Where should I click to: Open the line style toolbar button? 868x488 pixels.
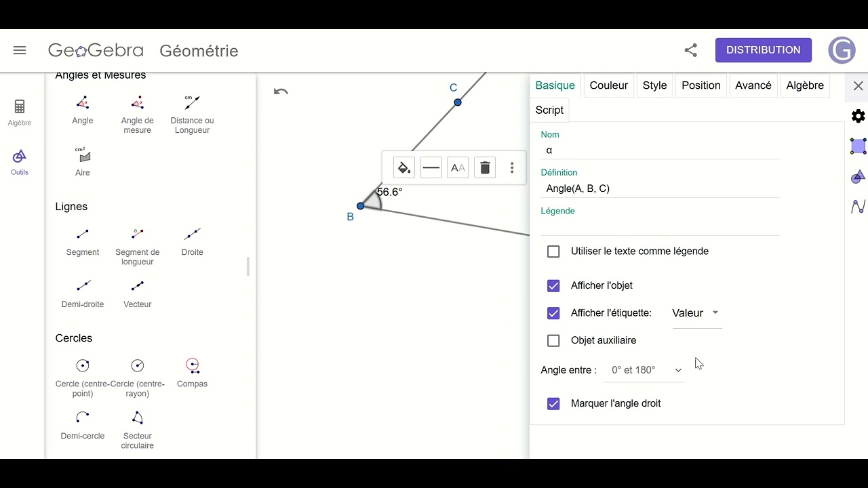click(431, 167)
